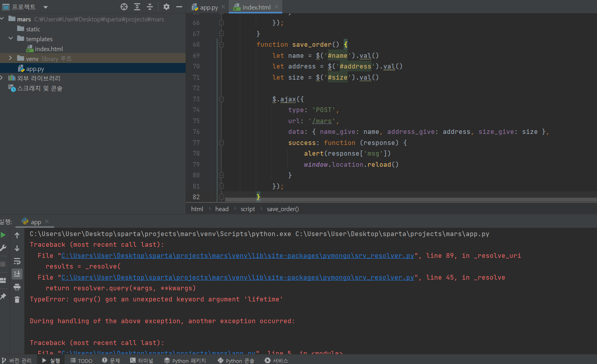Rerun app with green play icon

pos(3,235)
